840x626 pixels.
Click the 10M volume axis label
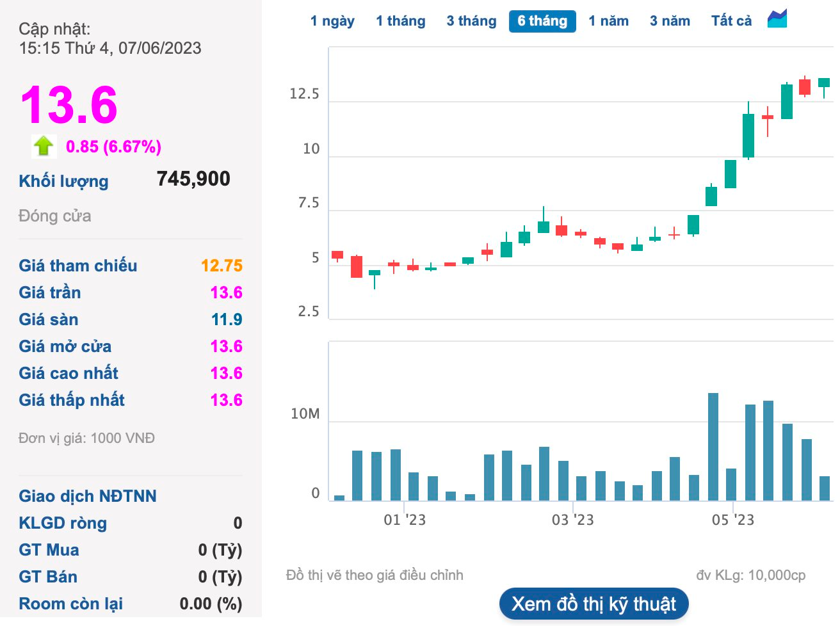(305, 414)
